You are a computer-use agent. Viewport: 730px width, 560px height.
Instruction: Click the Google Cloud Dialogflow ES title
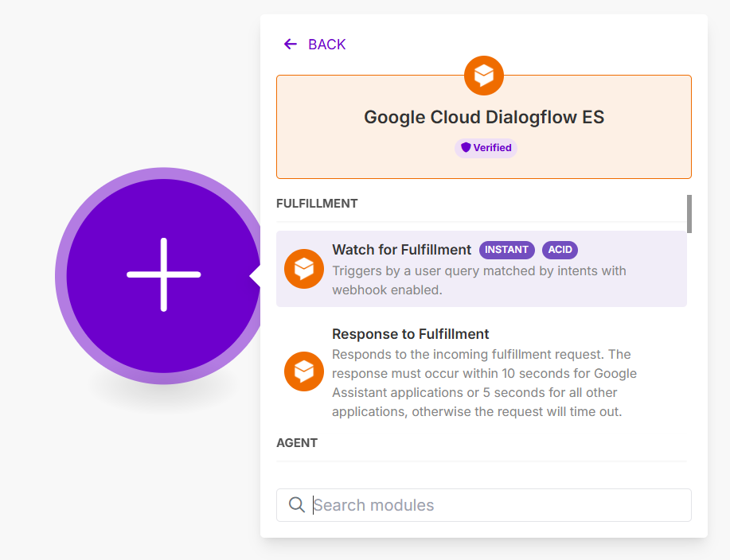(484, 118)
